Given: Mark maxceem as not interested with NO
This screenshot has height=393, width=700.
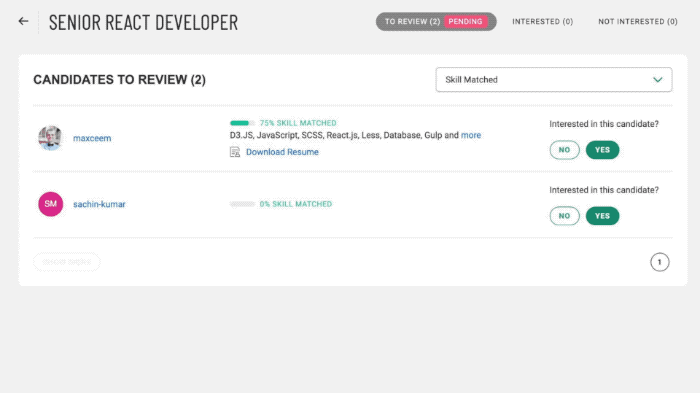Looking at the screenshot, I should (x=564, y=150).
